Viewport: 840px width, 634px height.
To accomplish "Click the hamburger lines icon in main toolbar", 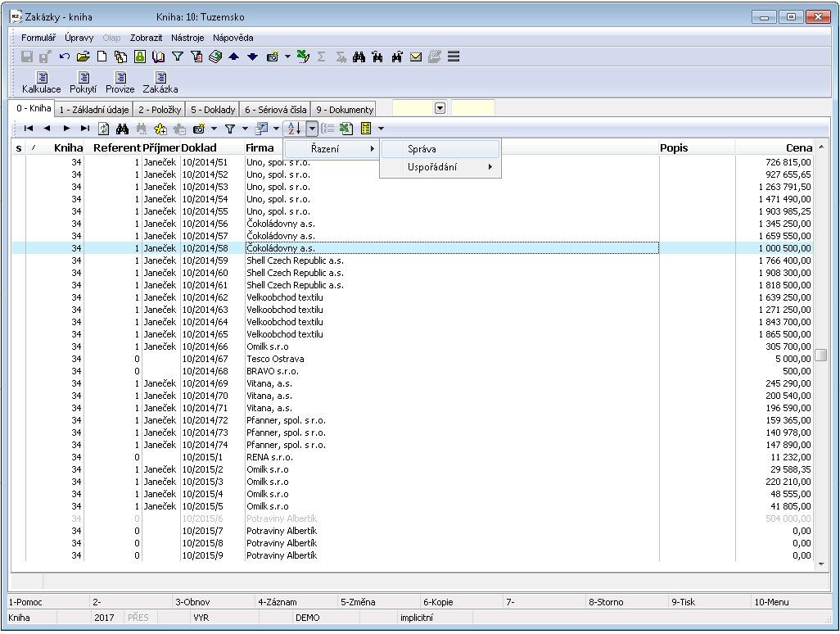I will (454, 57).
